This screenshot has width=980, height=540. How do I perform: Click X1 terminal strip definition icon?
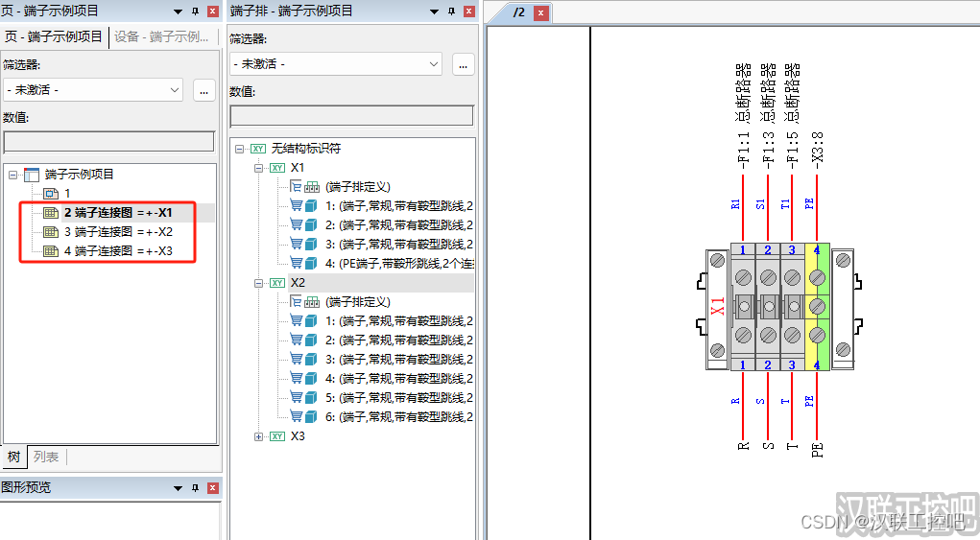[310, 187]
